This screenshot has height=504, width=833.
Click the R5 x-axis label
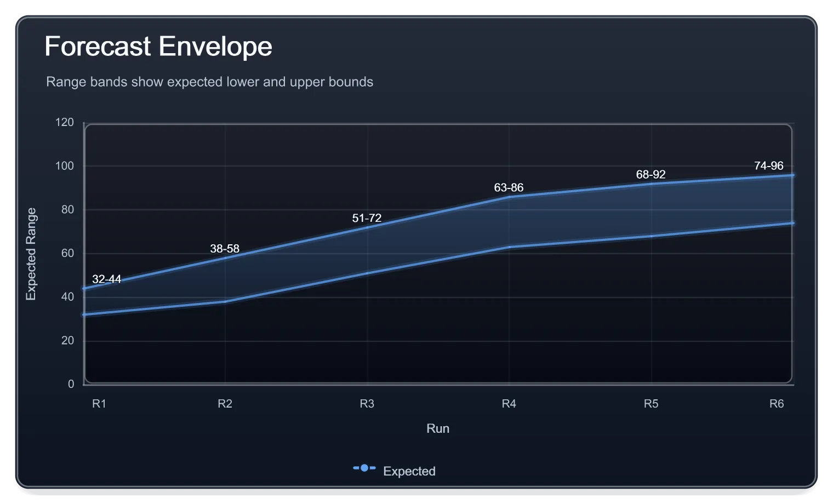[x=651, y=404]
